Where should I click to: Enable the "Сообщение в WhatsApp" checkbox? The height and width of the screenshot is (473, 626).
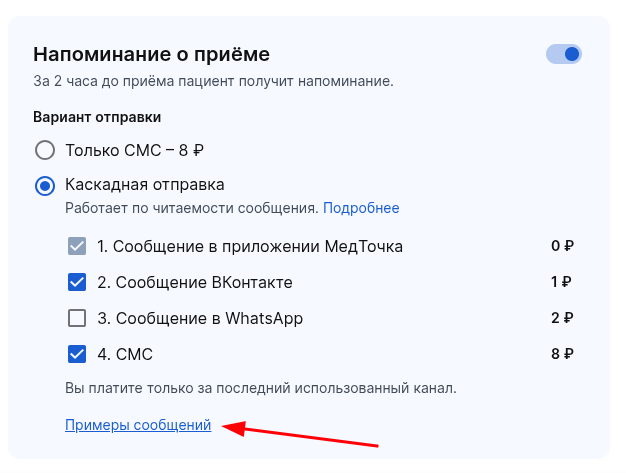[77, 318]
